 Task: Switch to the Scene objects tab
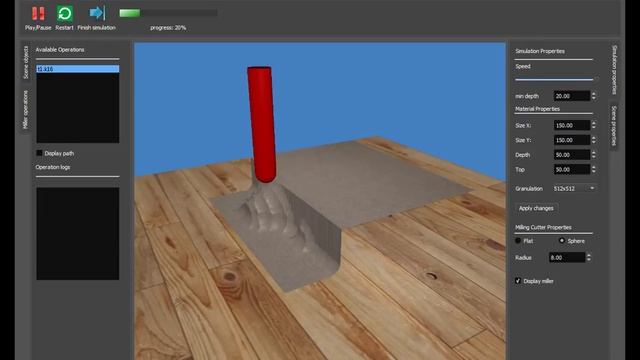(26, 62)
